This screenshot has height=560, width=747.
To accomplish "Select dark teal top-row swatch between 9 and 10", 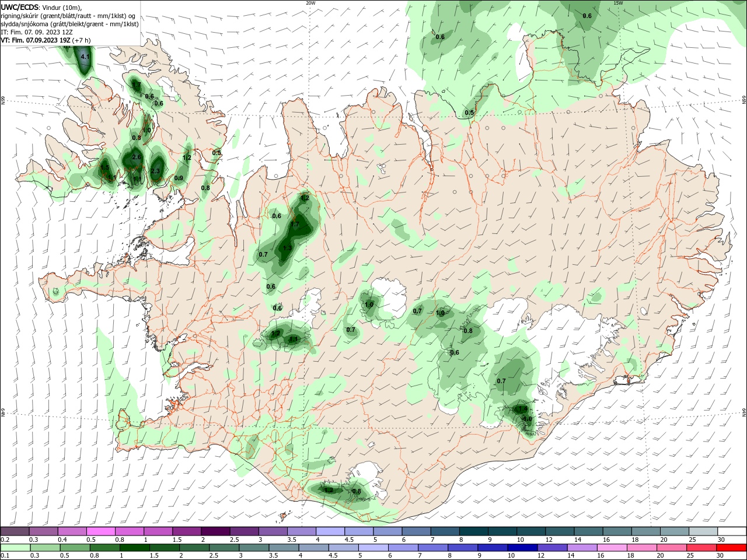I will [x=503, y=531].
